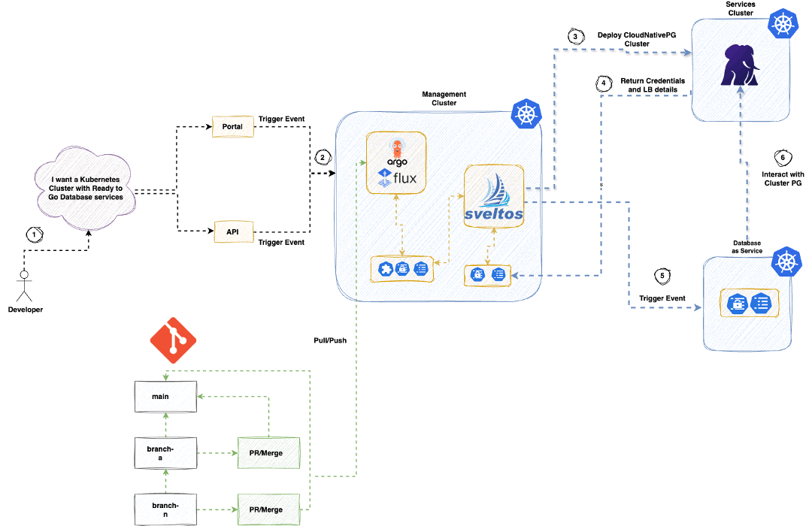Screen dimensions: 812x526
Task: Select the ConfigMap icon inside Database as Service
Action: [x=760, y=303]
